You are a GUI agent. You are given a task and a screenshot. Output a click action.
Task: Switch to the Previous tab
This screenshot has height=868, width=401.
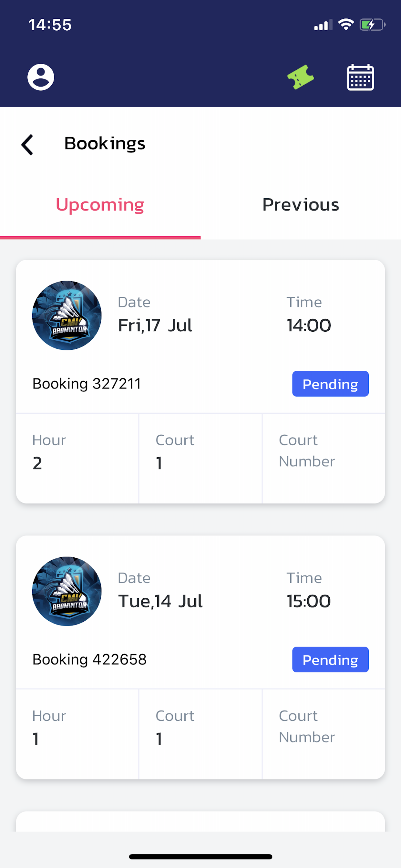coord(301,205)
